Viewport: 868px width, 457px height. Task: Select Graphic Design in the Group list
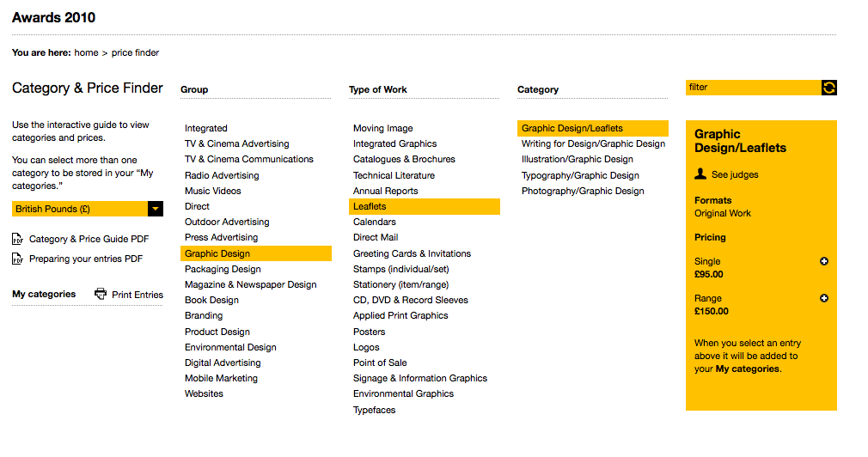click(217, 253)
